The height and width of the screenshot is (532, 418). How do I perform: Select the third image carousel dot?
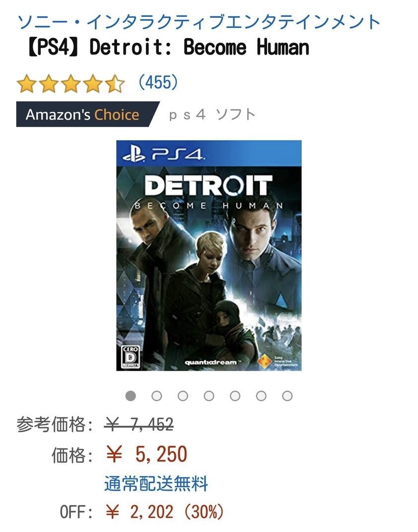183,395
